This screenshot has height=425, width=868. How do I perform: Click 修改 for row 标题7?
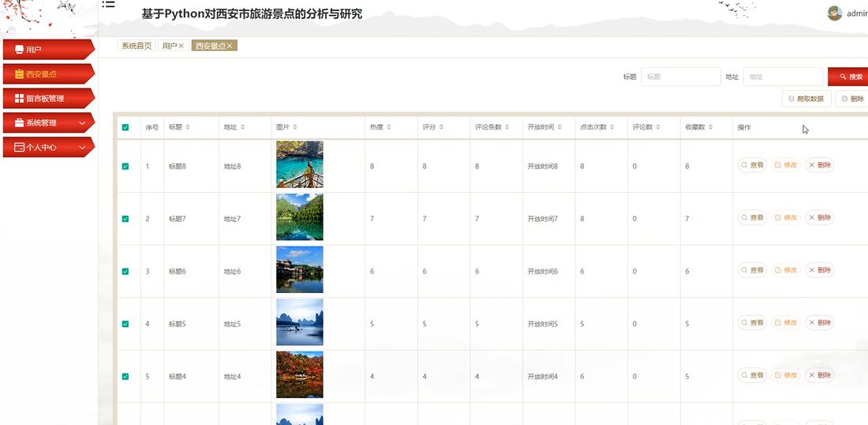tap(786, 218)
